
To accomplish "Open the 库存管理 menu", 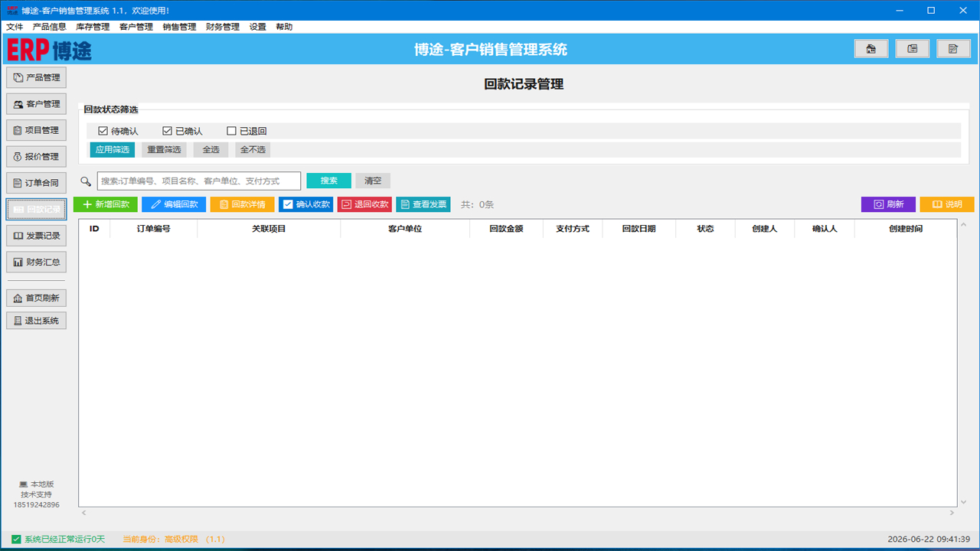I will coord(93,27).
